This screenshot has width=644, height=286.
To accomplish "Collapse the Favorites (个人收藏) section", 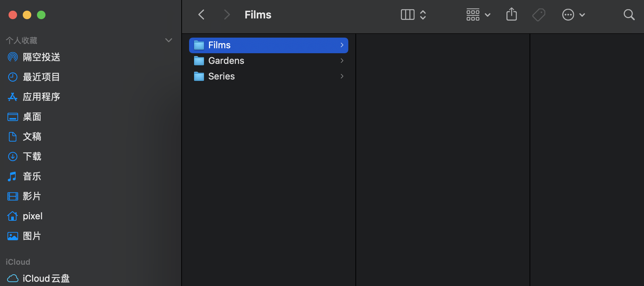I will click(169, 40).
